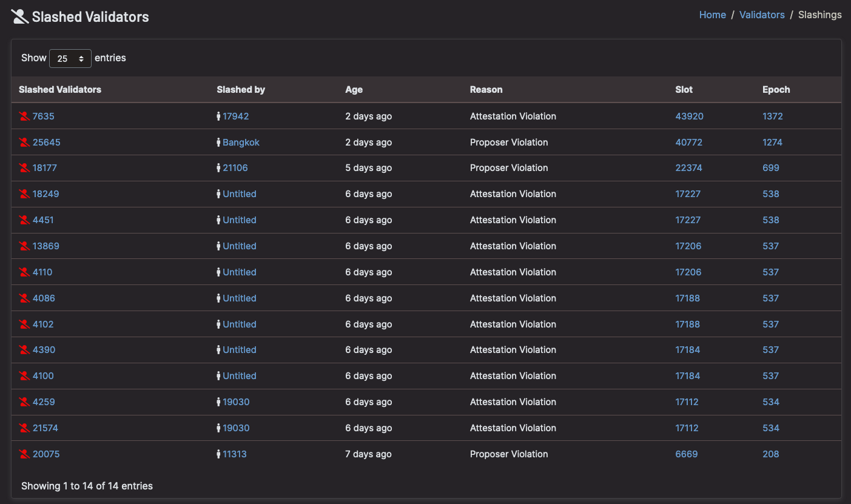Open the entries-per-page dropdown showing 25
851x504 pixels.
pos(70,59)
